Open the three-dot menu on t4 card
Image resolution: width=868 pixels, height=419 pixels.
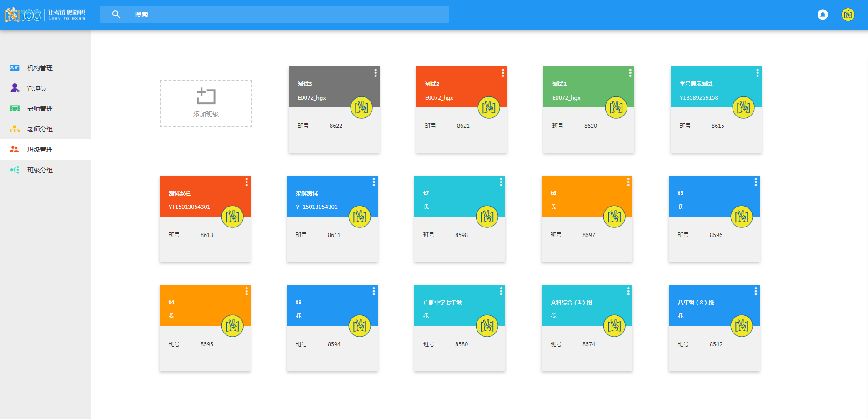click(x=246, y=291)
